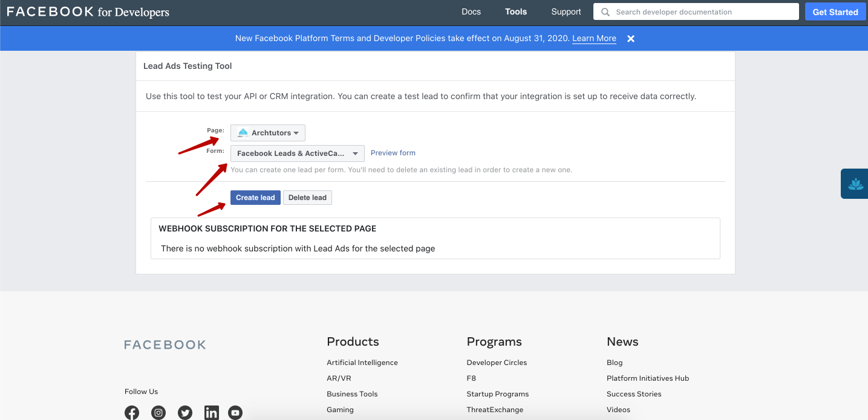Click the Products footer heading
Image resolution: width=868 pixels, height=420 pixels.
[x=353, y=341]
